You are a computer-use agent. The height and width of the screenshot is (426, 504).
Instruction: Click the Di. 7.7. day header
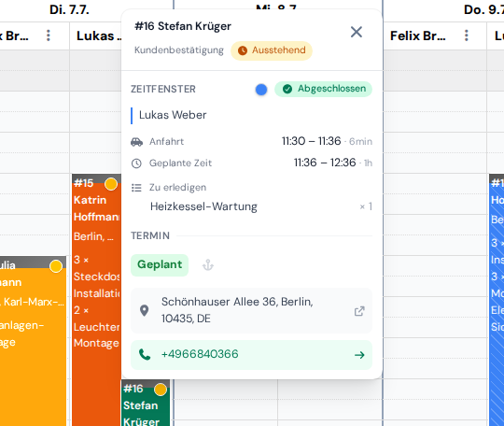click(69, 9)
